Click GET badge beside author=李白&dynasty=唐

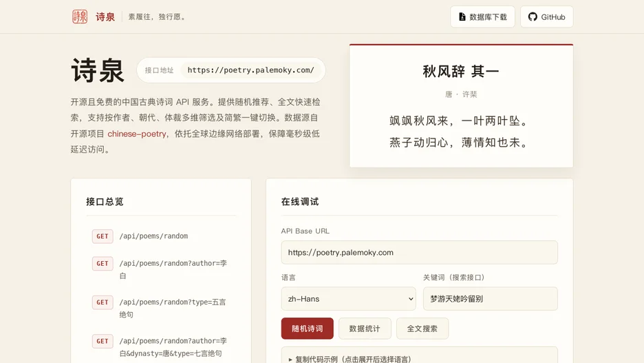pos(103,341)
